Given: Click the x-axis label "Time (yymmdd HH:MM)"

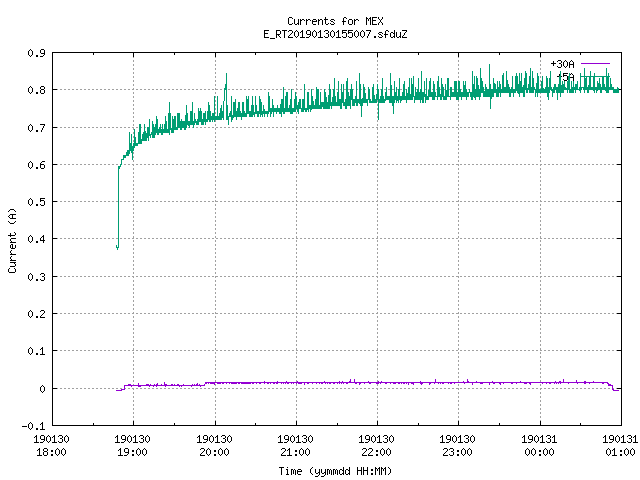Looking at the screenshot, I should point(335,471).
